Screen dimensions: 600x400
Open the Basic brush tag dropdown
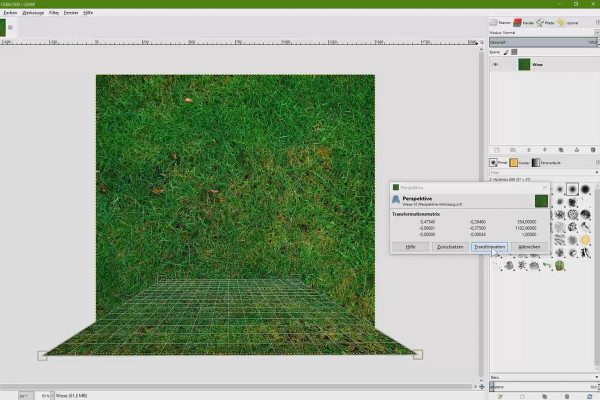click(x=597, y=377)
